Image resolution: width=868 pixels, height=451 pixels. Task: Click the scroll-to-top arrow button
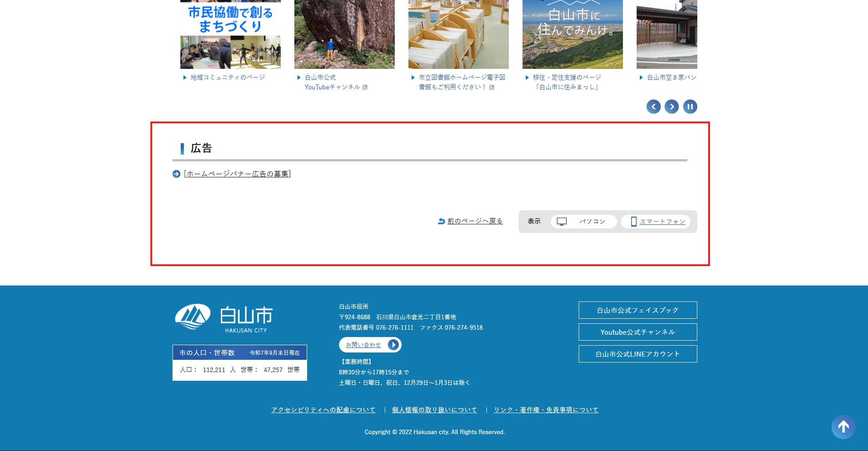pos(843,427)
